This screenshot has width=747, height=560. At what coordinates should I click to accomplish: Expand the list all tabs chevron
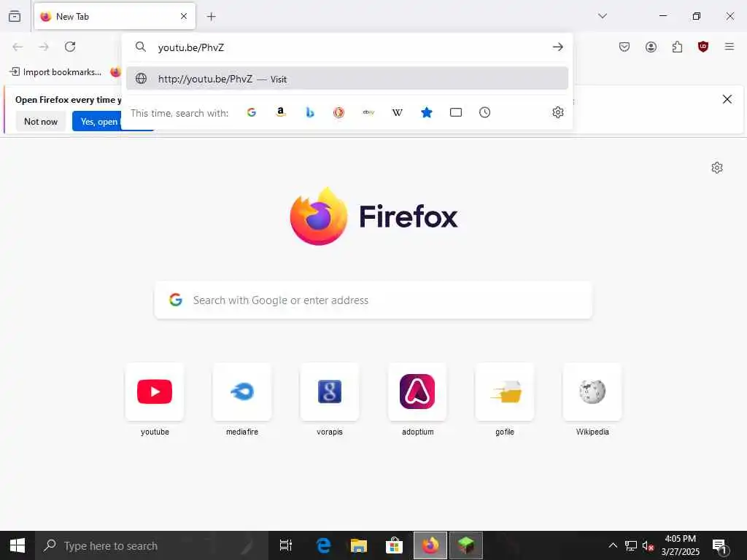coord(603,16)
